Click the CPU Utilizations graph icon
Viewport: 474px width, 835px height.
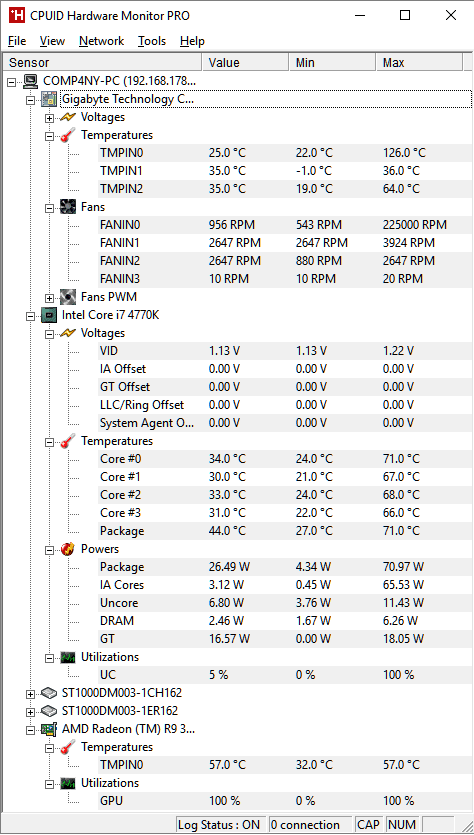pos(68,657)
